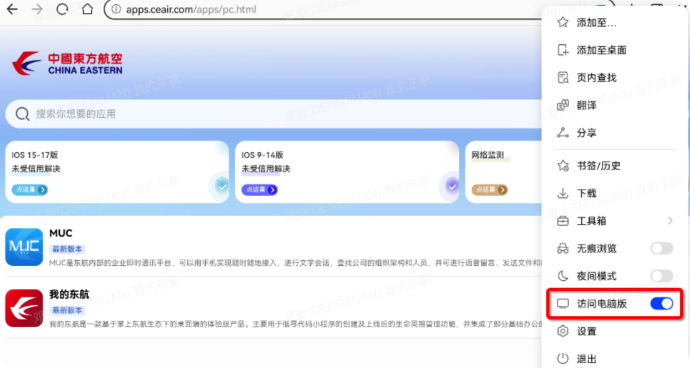
Task: Click the 我的东航 app title
Action: click(69, 294)
